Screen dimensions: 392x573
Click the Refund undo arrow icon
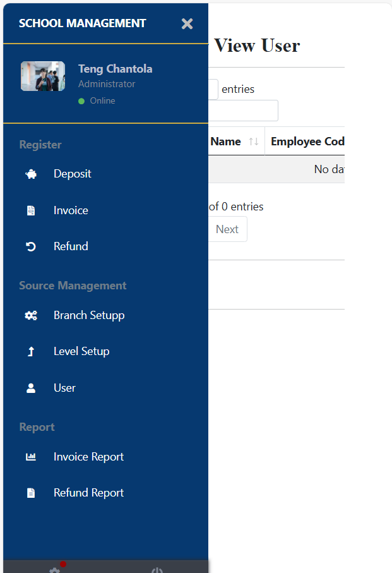(30, 247)
